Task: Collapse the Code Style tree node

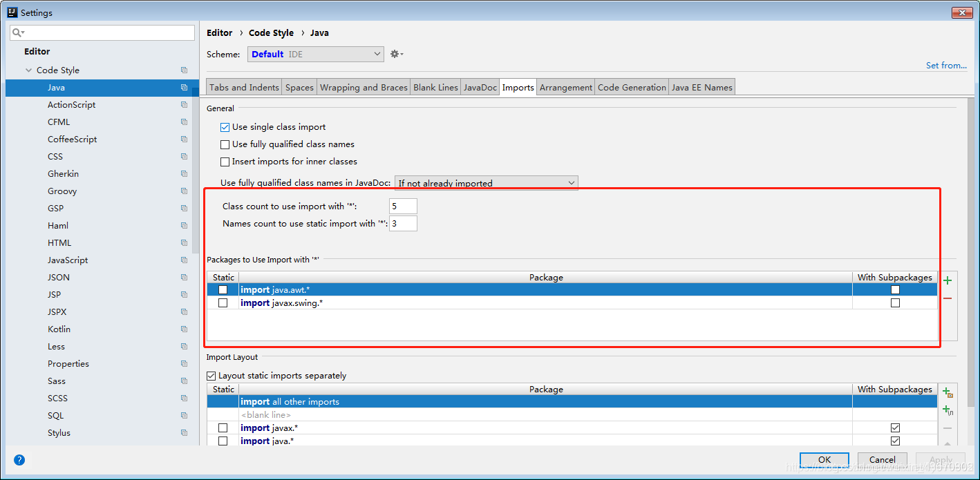Action: point(29,70)
